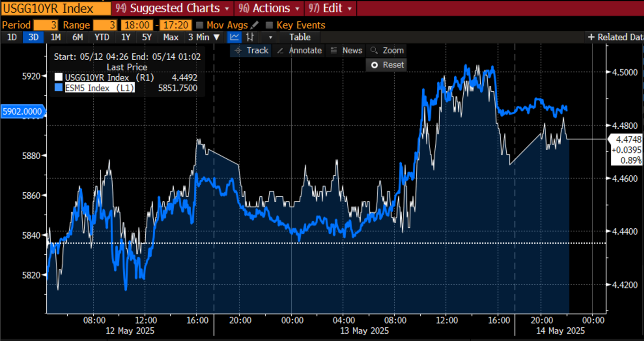Image resolution: width=644 pixels, height=341 pixels.
Task: Open the Annotate drawing tool
Action: (x=299, y=51)
